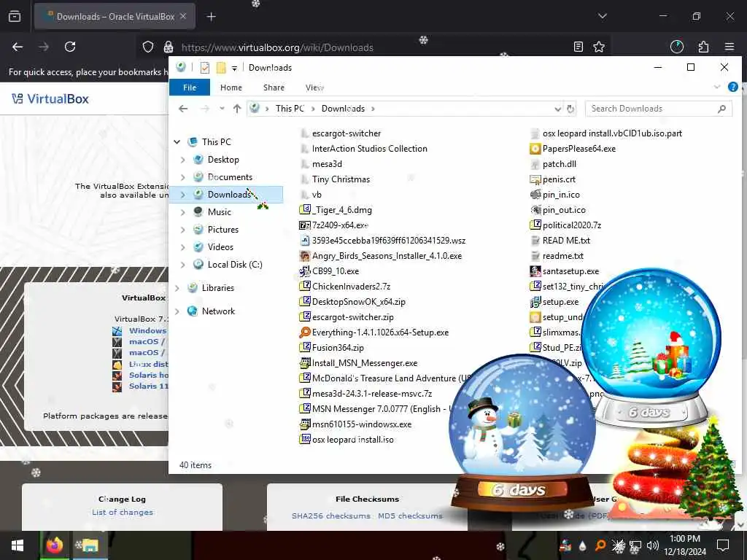The width and height of the screenshot is (747, 560).
Task: Click the Explorer help question mark icon
Action: 732,87
